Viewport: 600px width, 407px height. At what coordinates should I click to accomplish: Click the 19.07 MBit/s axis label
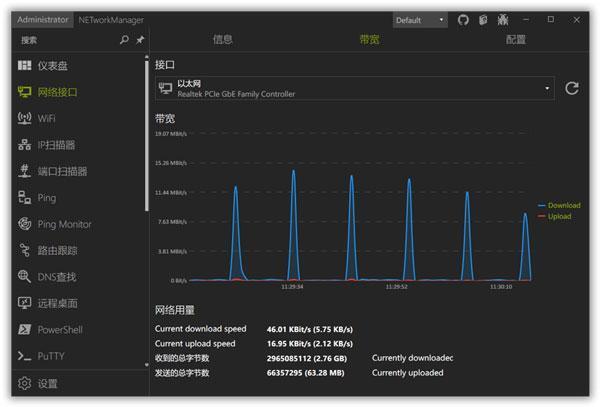coord(171,133)
